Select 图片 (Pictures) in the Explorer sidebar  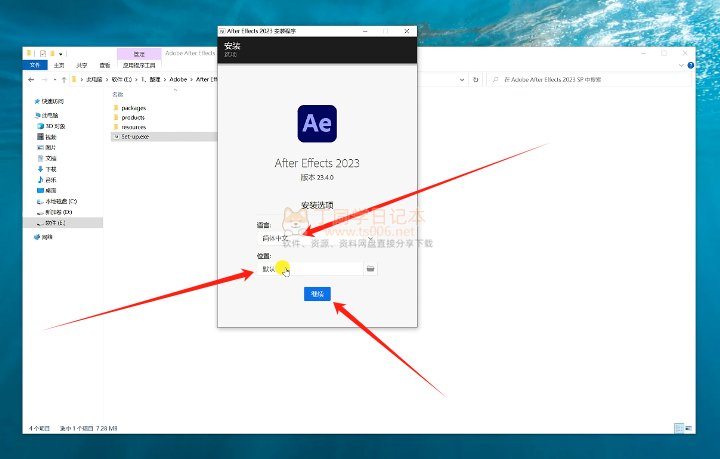pos(51,147)
